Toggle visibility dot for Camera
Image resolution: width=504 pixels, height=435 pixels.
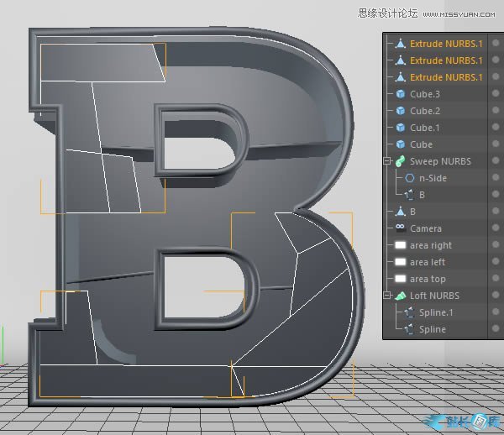[x=496, y=228]
